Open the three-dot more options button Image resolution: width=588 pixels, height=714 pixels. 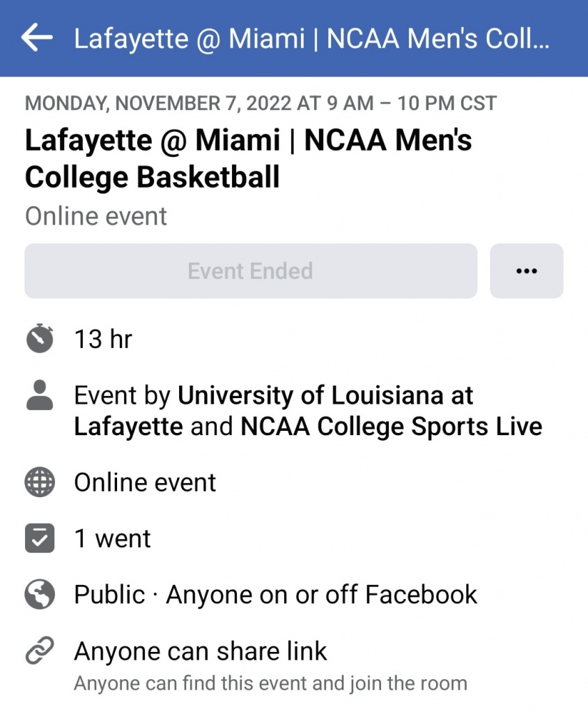[x=527, y=271]
